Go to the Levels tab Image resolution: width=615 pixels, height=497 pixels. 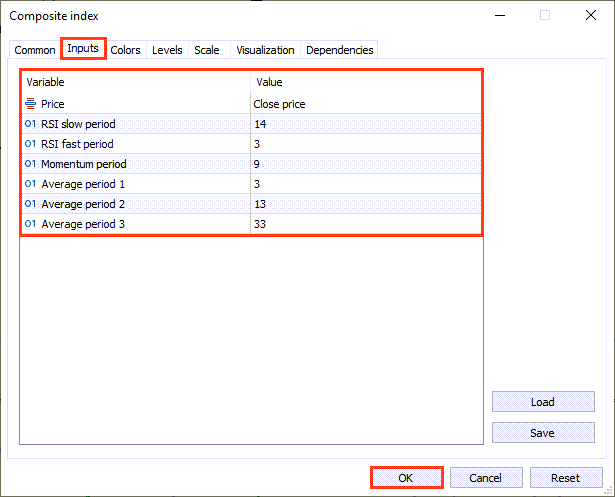pyautogui.click(x=167, y=50)
